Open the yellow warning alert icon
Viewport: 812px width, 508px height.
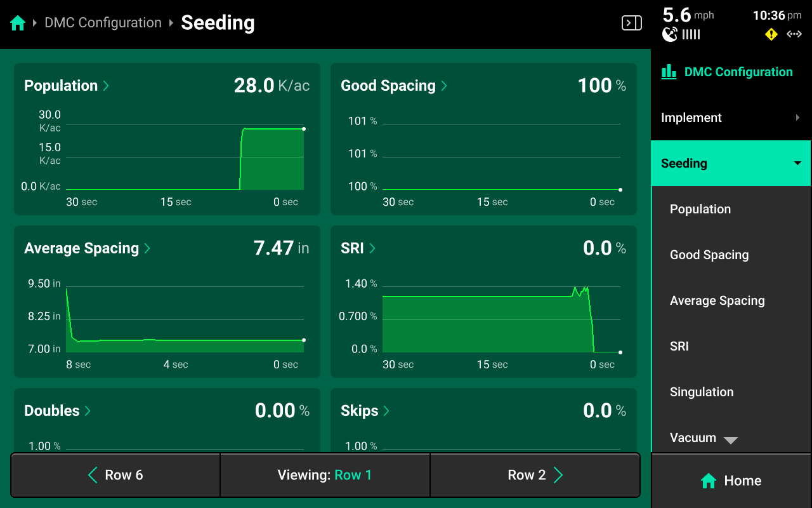click(771, 34)
